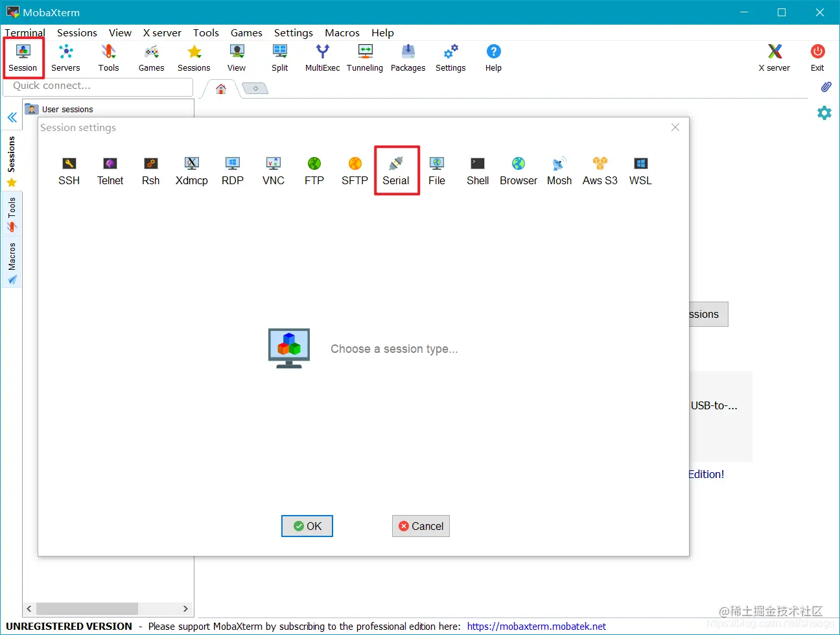The image size is (840, 635).
Task: Select the VNC session type
Action: [x=274, y=171]
